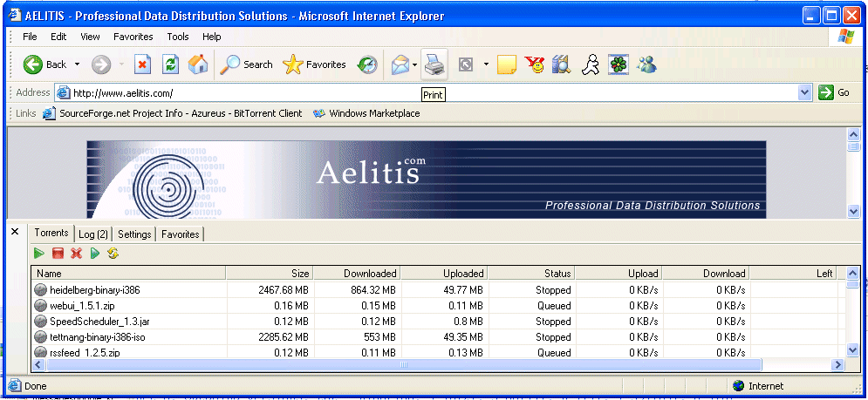
Task: Click the horizontal scrollbar right arrow
Action: 838,364
